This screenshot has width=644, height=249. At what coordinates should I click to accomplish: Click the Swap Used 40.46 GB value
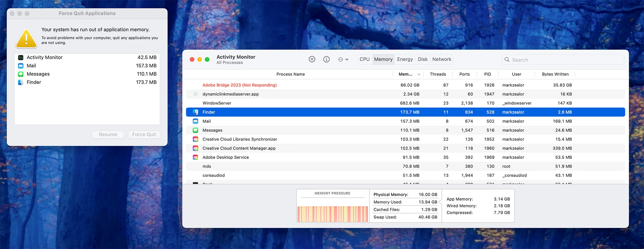pyautogui.click(x=428, y=217)
